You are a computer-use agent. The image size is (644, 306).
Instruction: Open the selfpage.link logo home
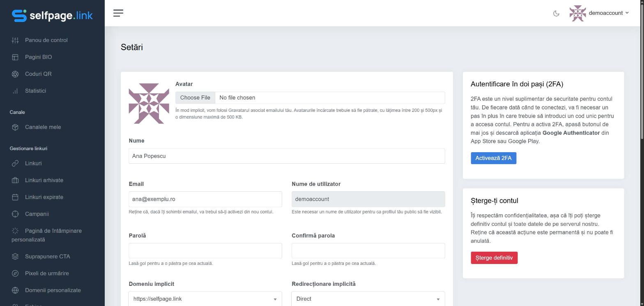[x=52, y=16]
